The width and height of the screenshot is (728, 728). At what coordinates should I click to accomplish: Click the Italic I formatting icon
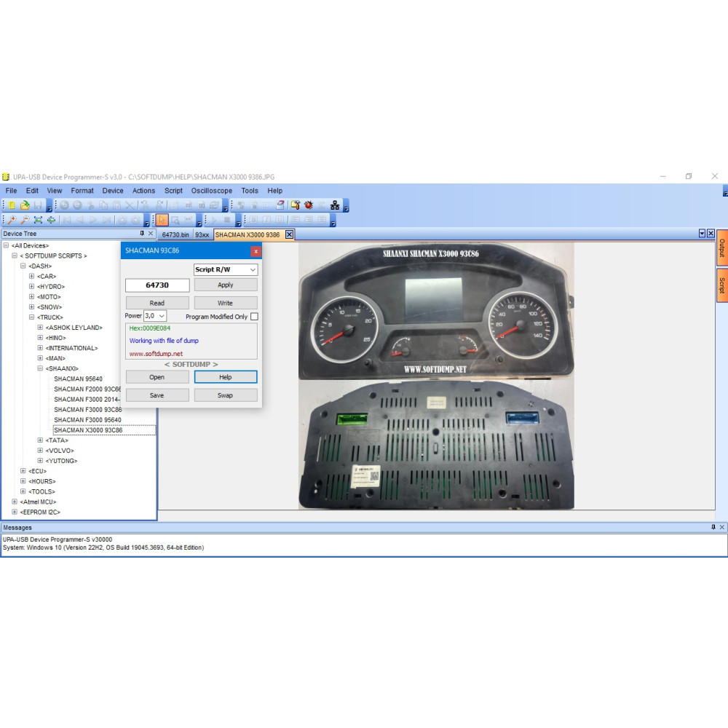pyautogui.click(x=266, y=220)
